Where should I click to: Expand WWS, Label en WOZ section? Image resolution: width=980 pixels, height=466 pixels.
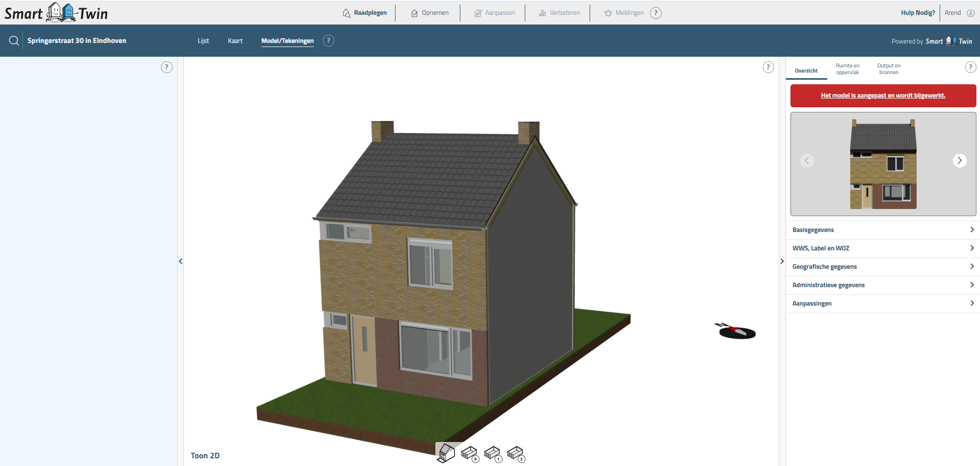[x=882, y=248]
